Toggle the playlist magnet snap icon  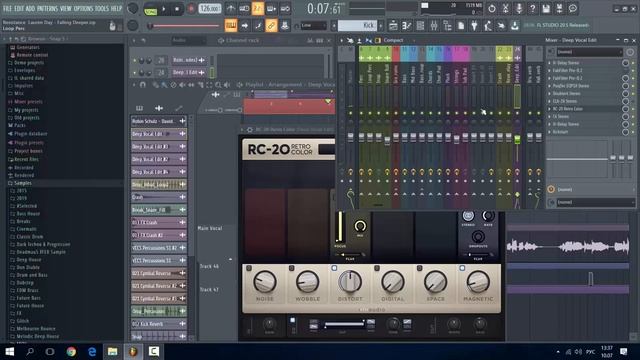(142, 85)
